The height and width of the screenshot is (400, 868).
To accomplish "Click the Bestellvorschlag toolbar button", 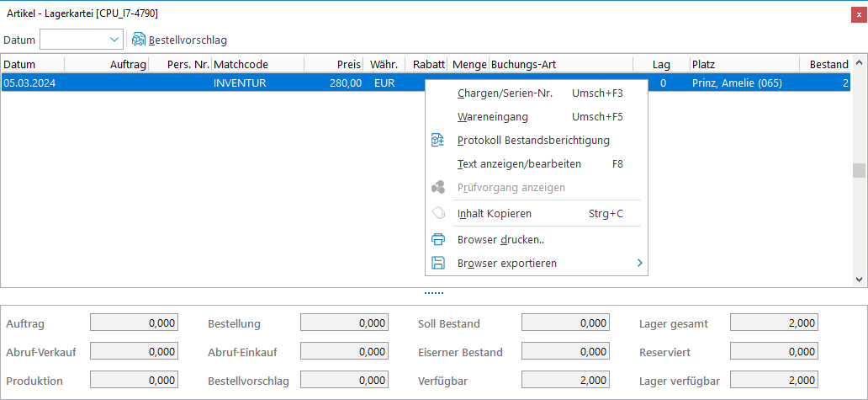I will [187, 40].
